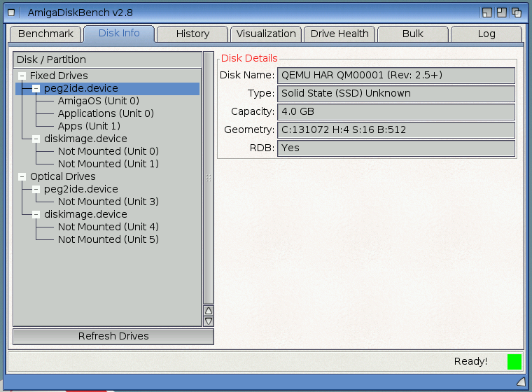Show the History tab
The height and width of the screenshot is (392, 532).
pyautogui.click(x=192, y=34)
